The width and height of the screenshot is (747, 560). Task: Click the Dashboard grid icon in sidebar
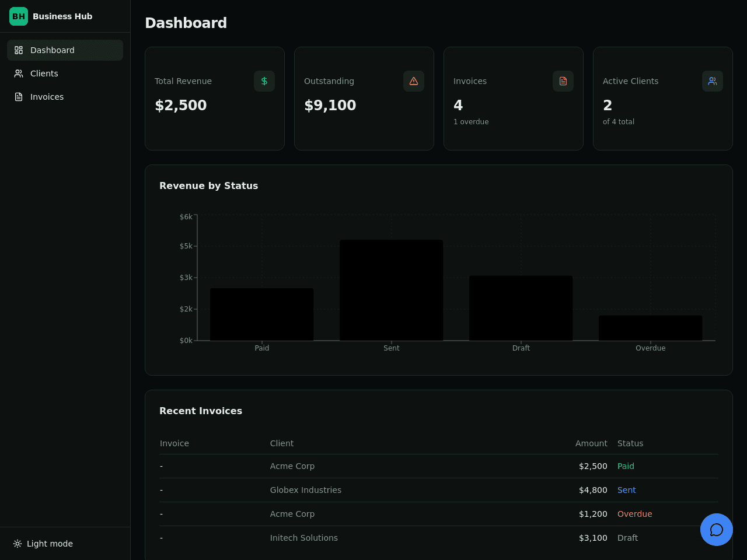[19, 50]
